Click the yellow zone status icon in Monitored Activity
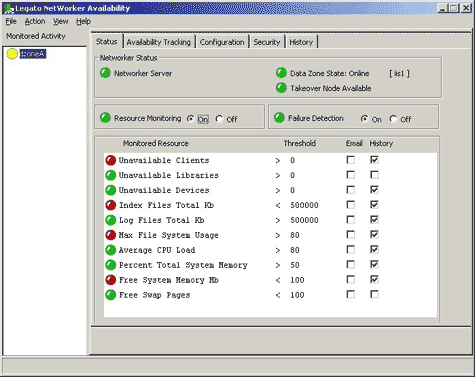The image size is (475, 377). click(x=12, y=54)
